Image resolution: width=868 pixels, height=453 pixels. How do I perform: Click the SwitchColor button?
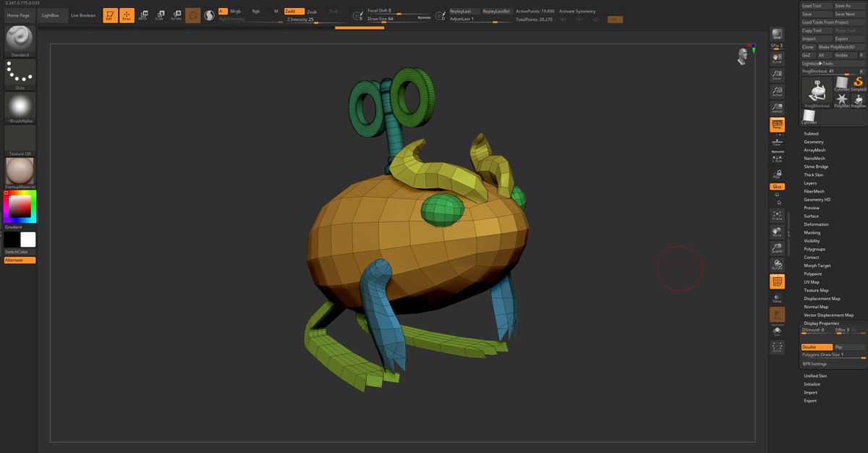click(20, 252)
